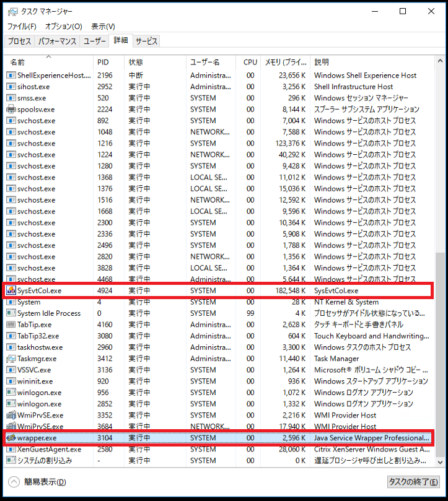Click the システムの割り込み process icon
Image resolution: width=448 pixels, height=501 pixels.
coord(11,460)
